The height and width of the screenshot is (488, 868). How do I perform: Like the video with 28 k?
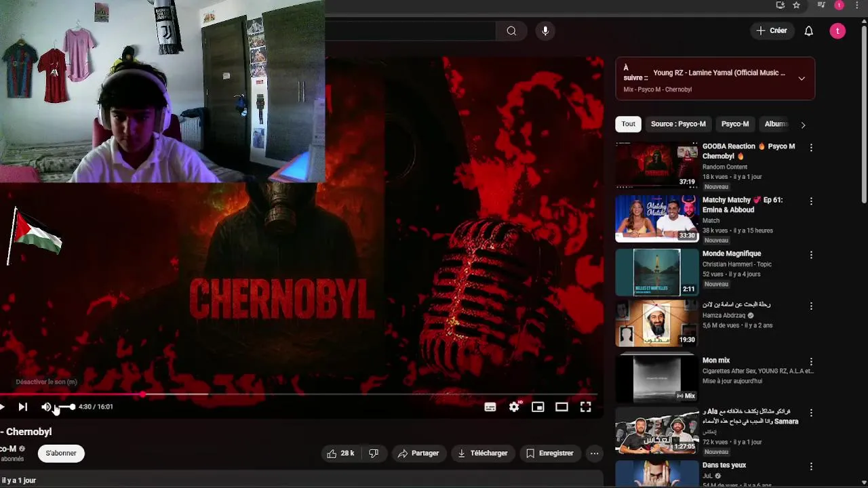pos(340,453)
